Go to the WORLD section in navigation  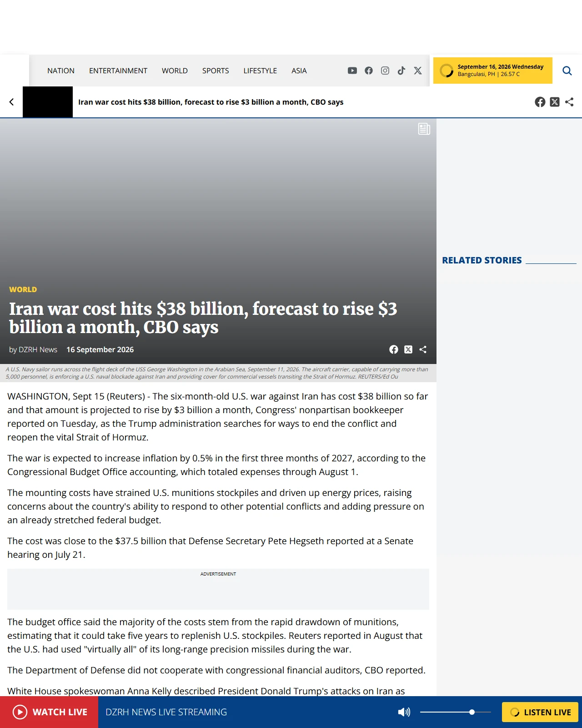[175, 71]
